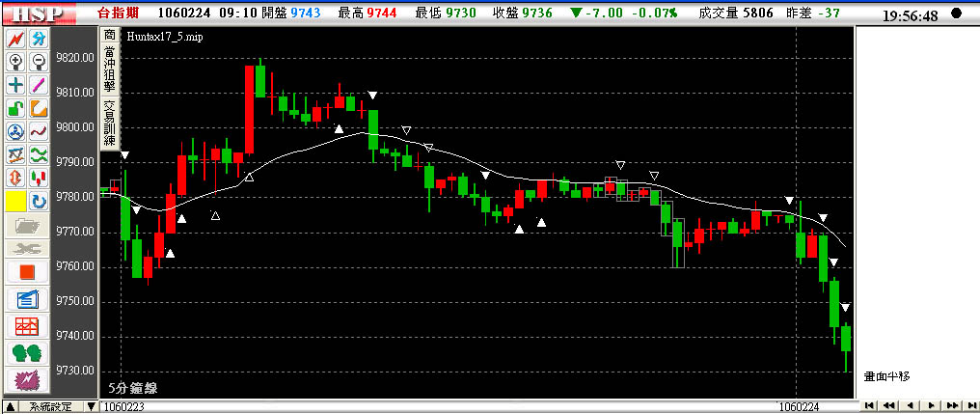Click the purple burst flash icon

click(27, 379)
